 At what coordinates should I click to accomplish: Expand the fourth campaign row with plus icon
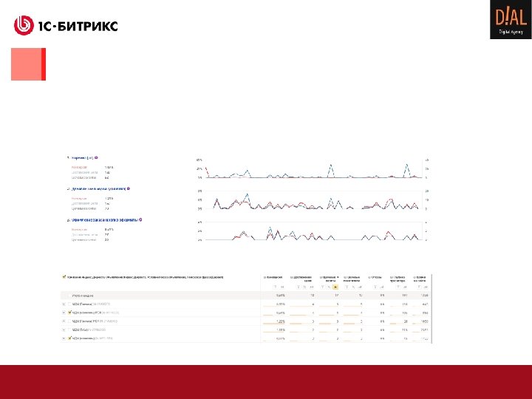pyautogui.click(x=64, y=330)
